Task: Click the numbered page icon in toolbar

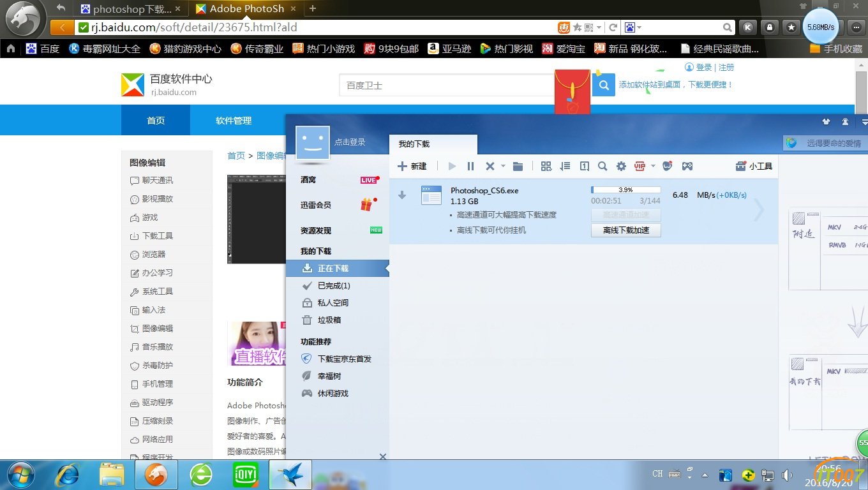Action: (584, 166)
